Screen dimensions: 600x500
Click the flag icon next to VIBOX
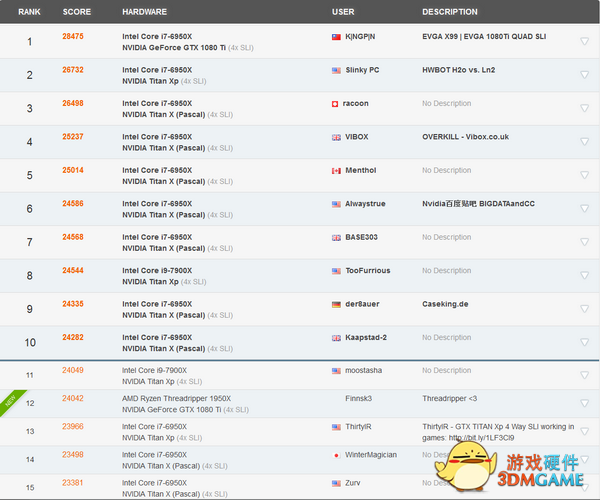pyautogui.click(x=336, y=137)
